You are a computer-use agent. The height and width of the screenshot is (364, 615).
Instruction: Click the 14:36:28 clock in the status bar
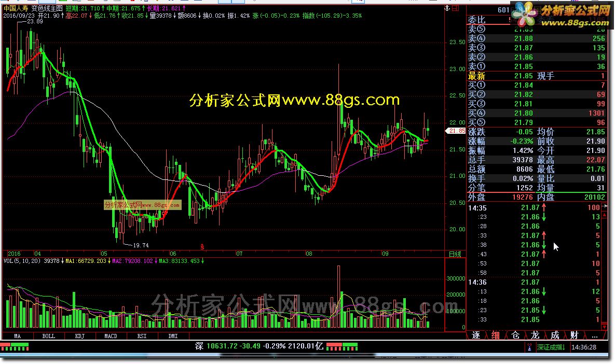tap(584, 347)
